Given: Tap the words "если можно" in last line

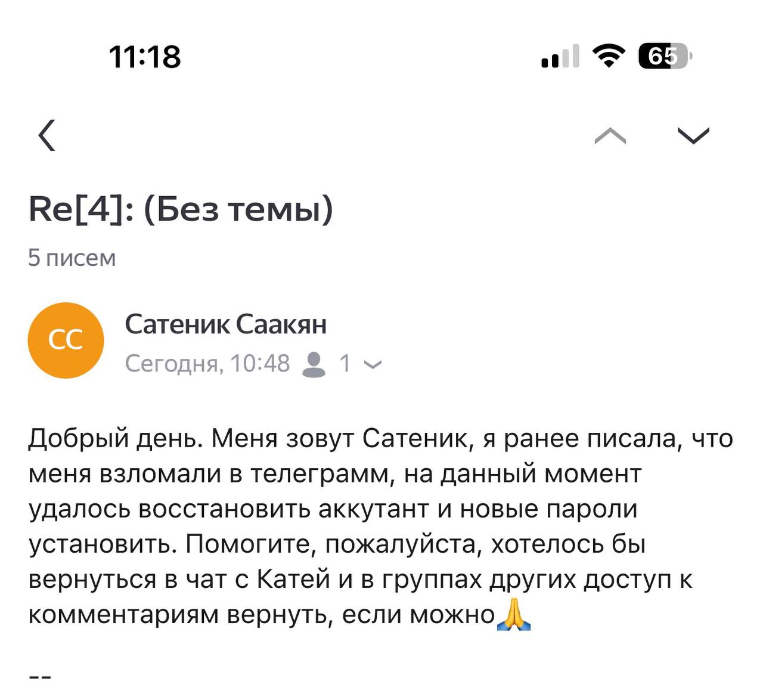Looking at the screenshot, I should tap(418, 615).
